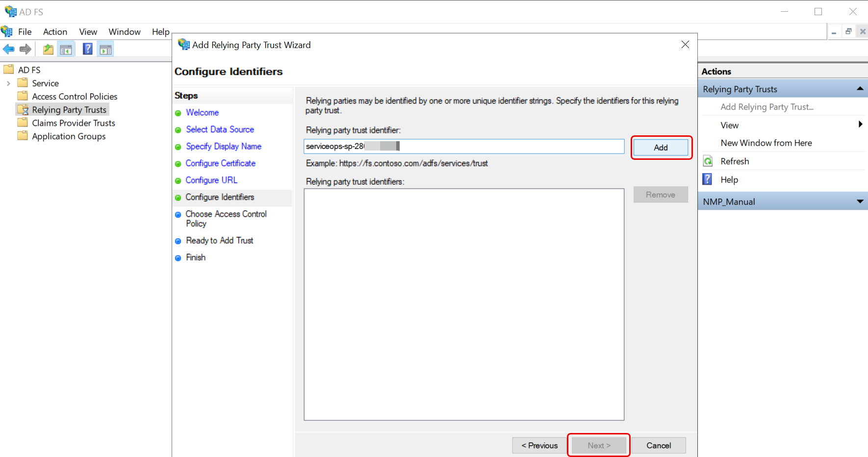Restore the inner MMC child window
868x457 pixels.
848,32
